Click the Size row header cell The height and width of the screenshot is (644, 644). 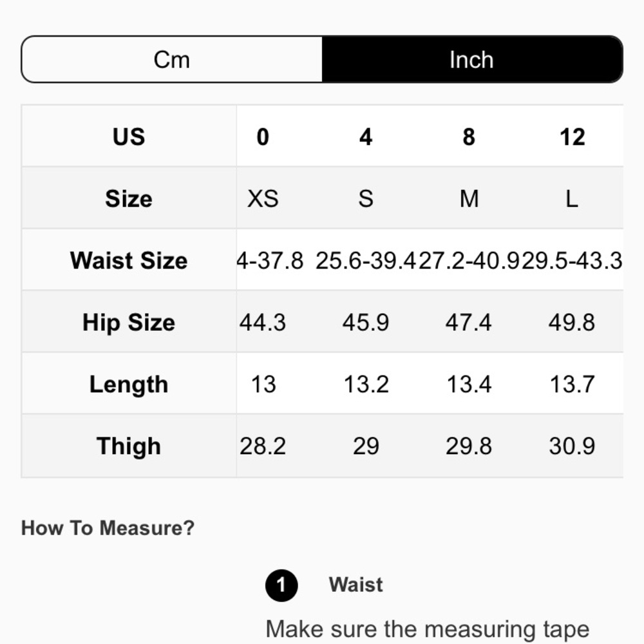[129, 198]
